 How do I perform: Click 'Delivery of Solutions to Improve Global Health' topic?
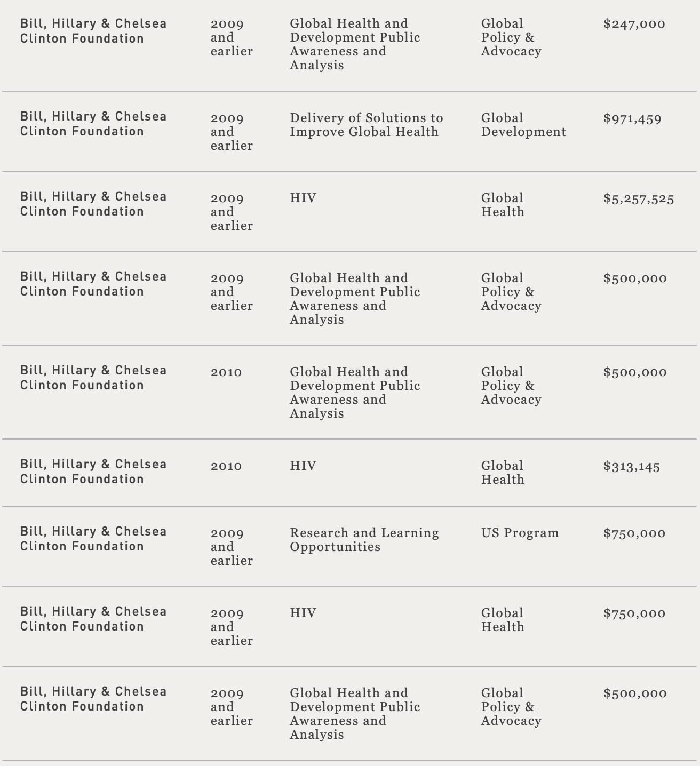[367, 125]
